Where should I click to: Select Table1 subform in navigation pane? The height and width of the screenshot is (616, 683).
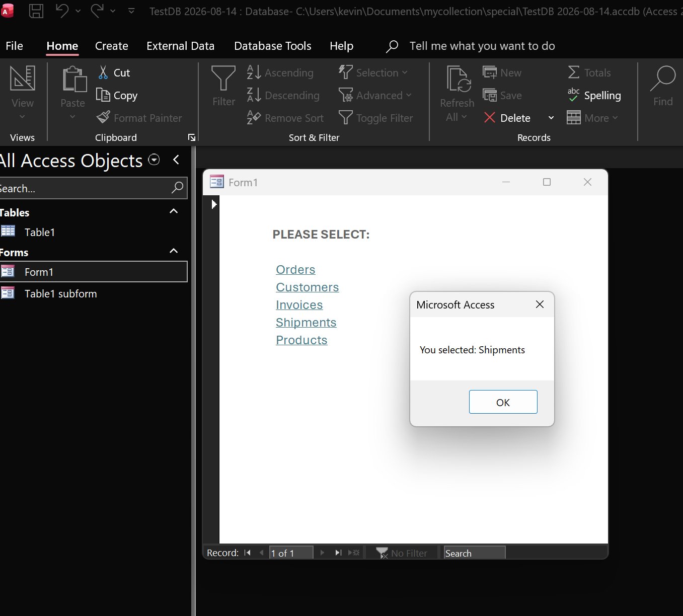point(94,293)
